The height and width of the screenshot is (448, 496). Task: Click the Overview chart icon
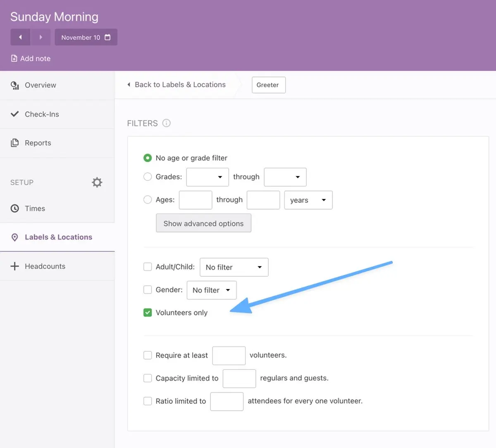(15, 85)
